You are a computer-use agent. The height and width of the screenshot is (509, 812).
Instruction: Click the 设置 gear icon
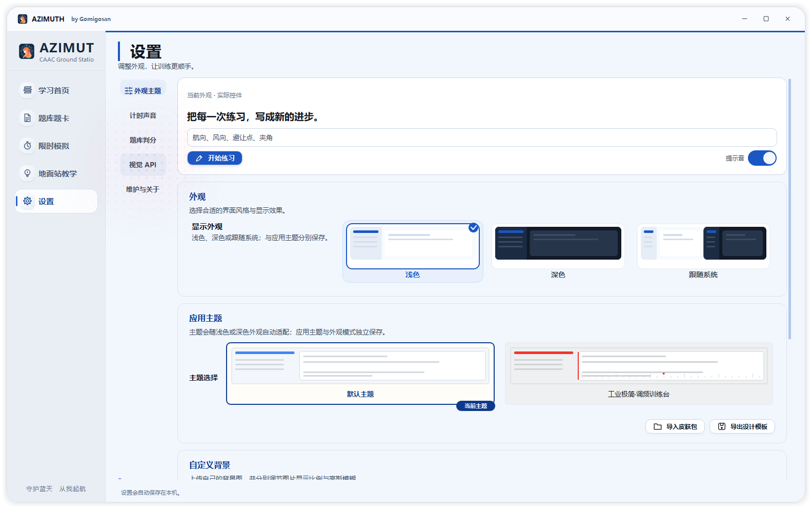[28, 201]
